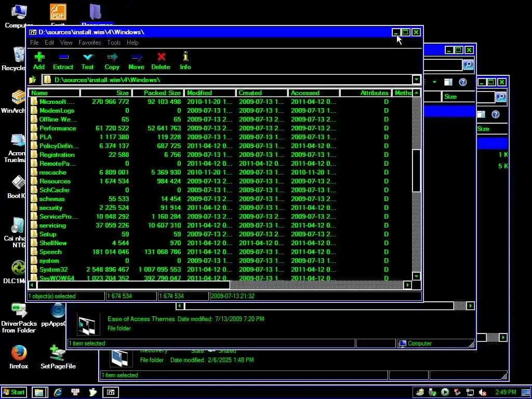Click the 7-Zip vertical scrollbar thumb
The width and height of the screenshot is (532, 399).
pyautogui.click(x=416, y=170)
